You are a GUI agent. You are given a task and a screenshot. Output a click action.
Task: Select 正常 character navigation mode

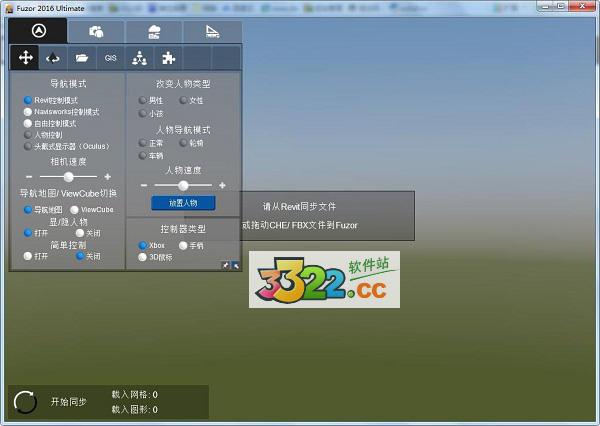[x=151, y=143]
